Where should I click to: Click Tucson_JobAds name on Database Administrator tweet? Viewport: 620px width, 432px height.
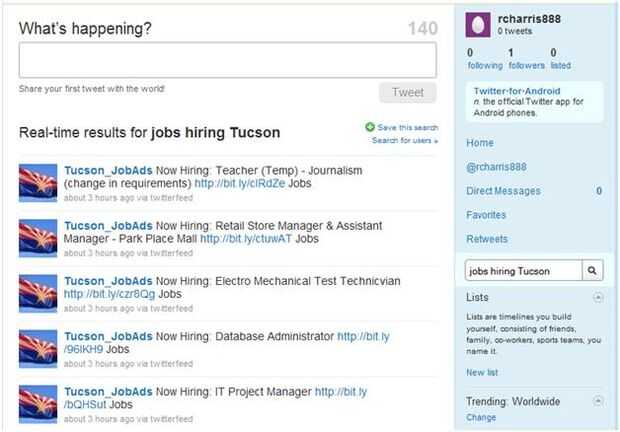click(x=108, y=336)
